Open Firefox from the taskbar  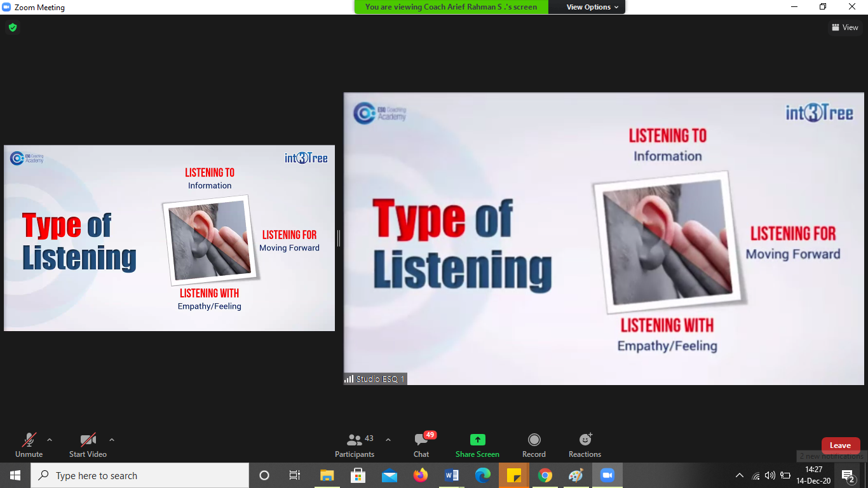coord(421,475)
